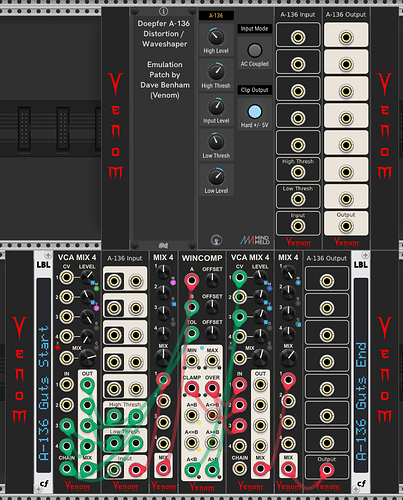Click the MindMeld logo on the A-136 panel

(255, 240)
